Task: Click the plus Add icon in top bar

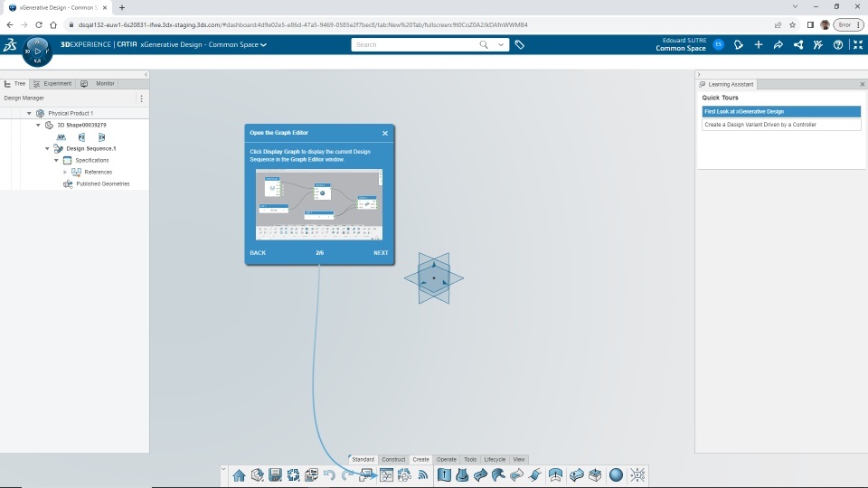Action: point(759,45)
